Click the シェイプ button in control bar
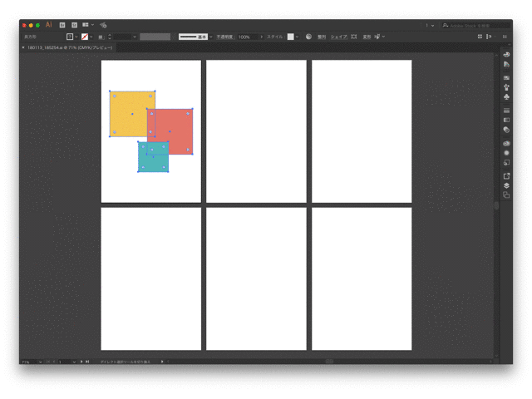 pos(338,37)
